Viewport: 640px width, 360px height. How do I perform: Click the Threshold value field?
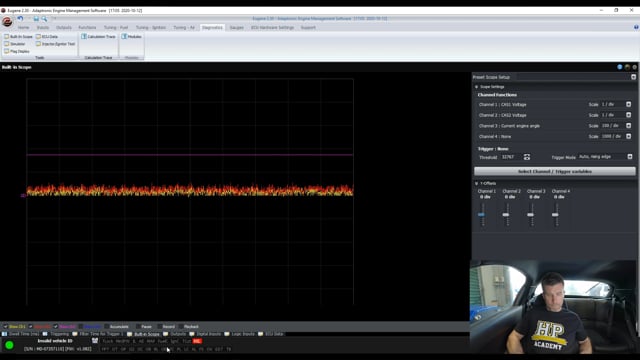(511, 157)
